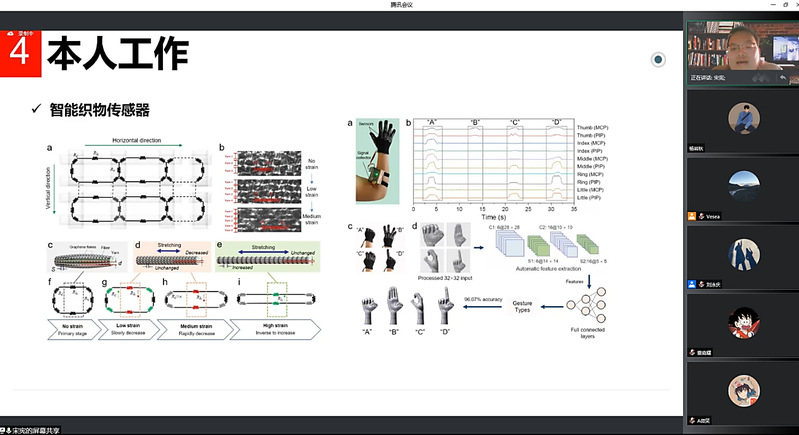Click the blue user badge beside 刘永庆
Screen dimensions: 799x435
click(692, 284)
